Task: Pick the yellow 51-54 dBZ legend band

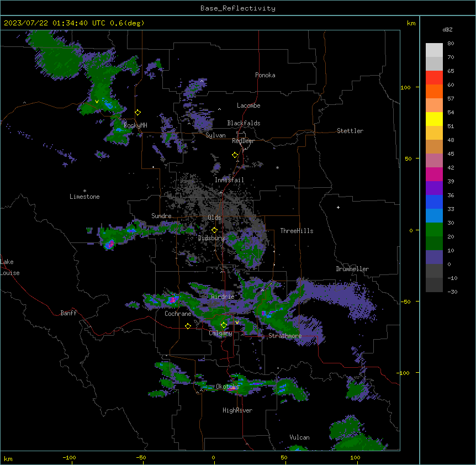Action: (434, 119)
